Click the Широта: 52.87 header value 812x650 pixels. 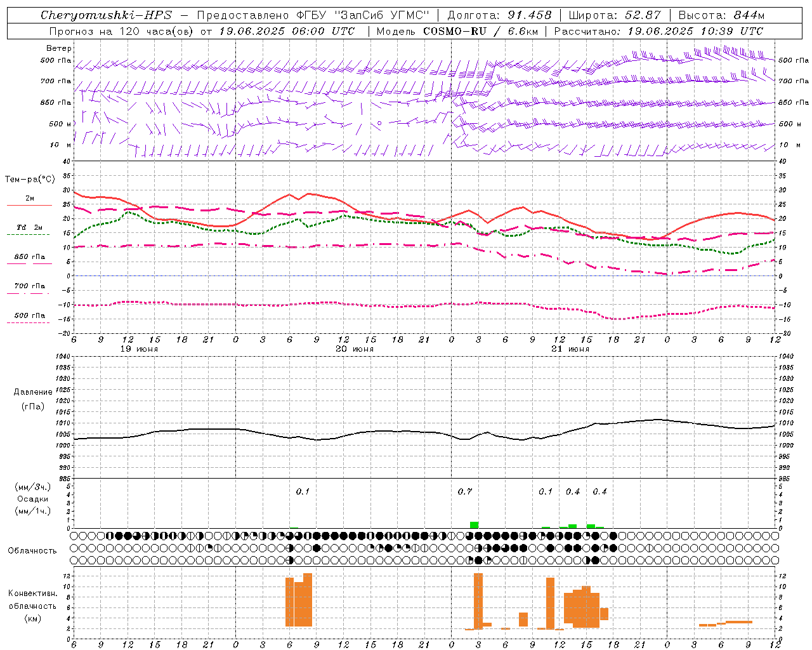615,15
